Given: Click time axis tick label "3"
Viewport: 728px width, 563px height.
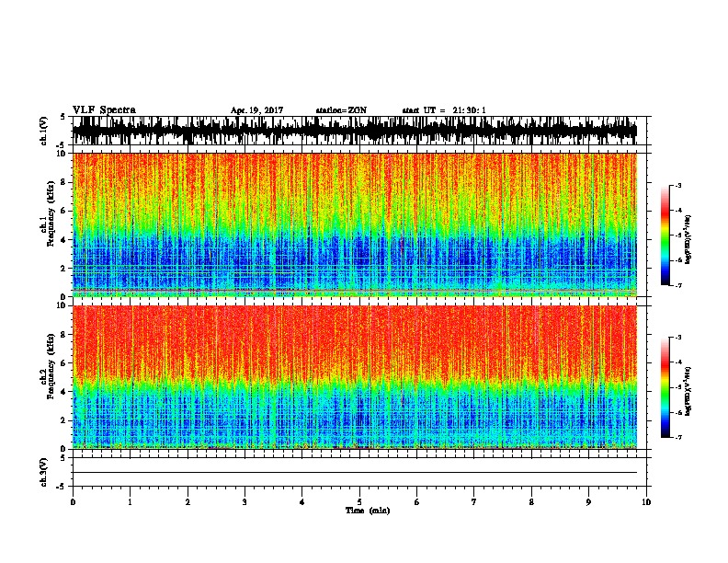Looking at the screenshot, I should coord(245,502).
